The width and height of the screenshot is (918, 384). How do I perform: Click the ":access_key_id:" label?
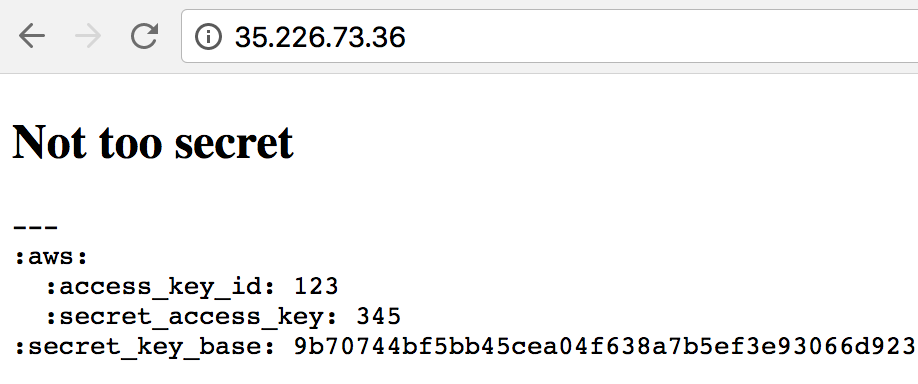162,287
